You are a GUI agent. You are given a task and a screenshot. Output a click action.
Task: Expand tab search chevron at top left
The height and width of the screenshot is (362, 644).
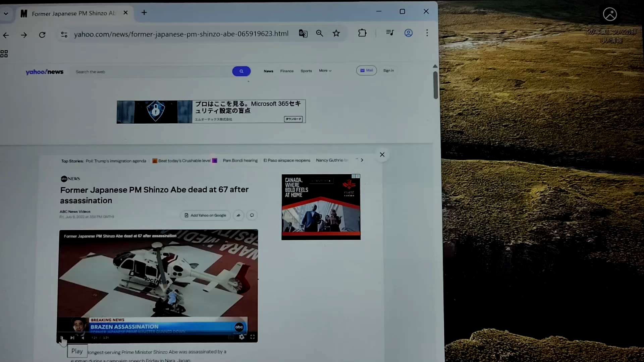tap(6, 14)
